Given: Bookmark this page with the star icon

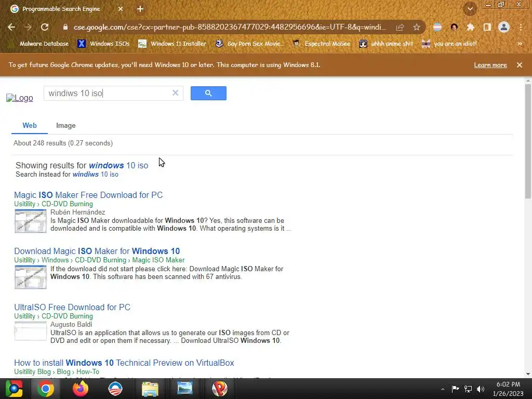Looking at the screenshot, I should click(417, 27).
